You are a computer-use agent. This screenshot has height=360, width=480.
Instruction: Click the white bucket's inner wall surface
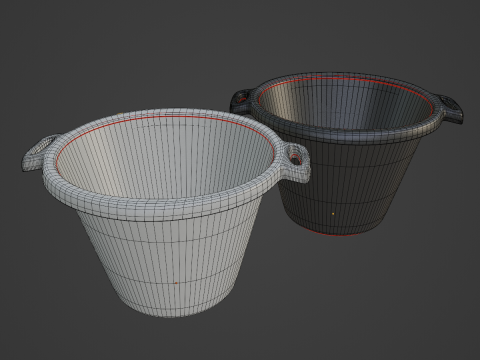coord(167,157)
